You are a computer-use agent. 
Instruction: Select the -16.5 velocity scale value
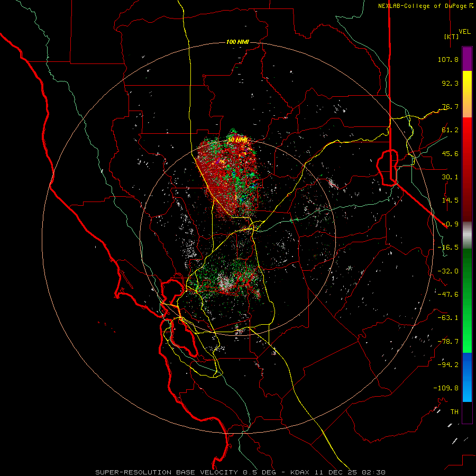click(x=448, y=248)
